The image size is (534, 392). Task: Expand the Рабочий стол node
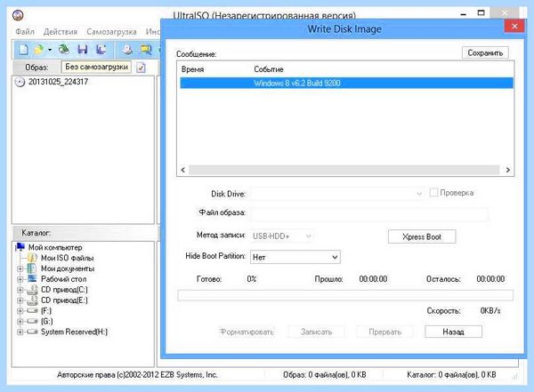[20, 279]
